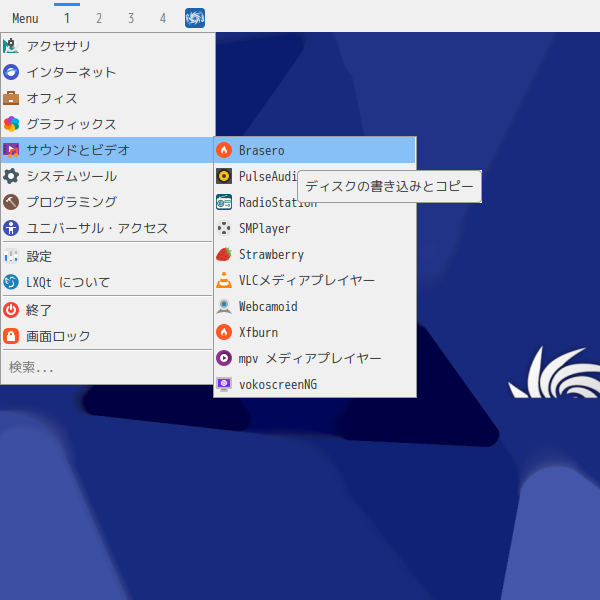600x600 pixels.
Task: Switch to desktop 3 in the pager
Action: (x=131, y=18)
